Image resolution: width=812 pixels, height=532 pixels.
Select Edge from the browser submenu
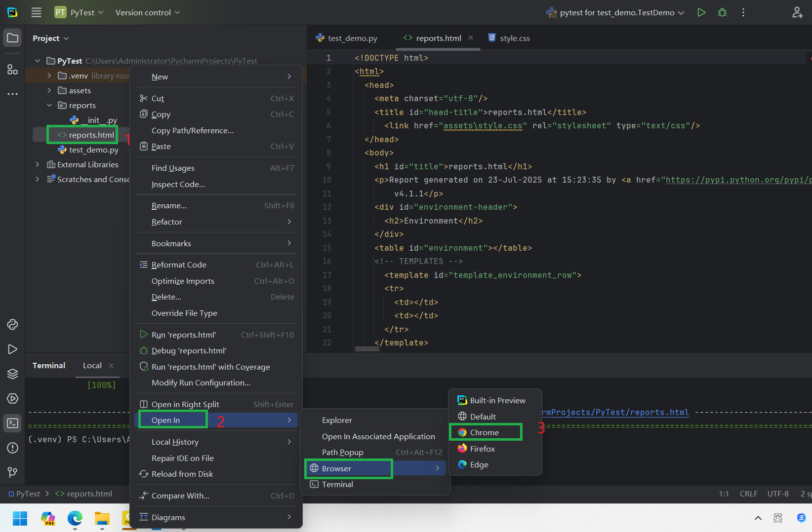[x=495, y=464]
